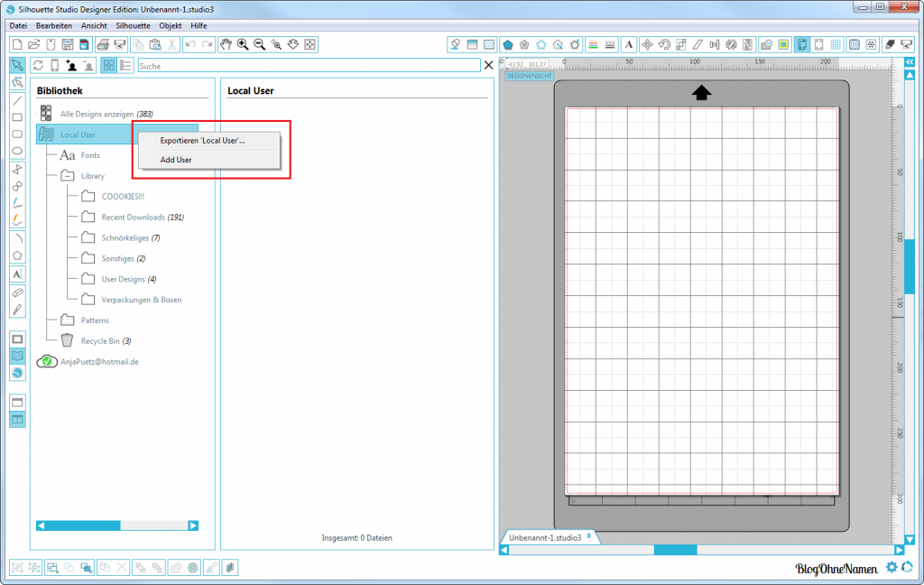Viewport: 924px width, 585px height.
Task: Select the Eraser tool in left toolbar
Action: pos(17,292)
